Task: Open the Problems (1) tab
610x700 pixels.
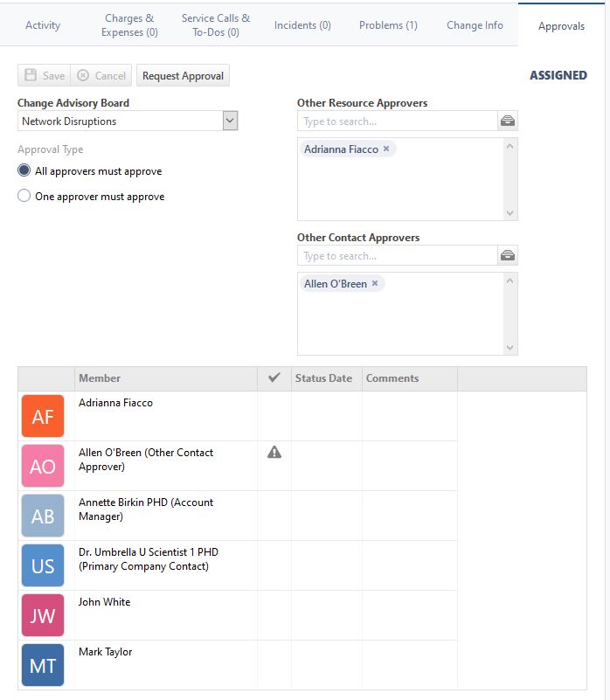Action: click(x=388, y=25)
